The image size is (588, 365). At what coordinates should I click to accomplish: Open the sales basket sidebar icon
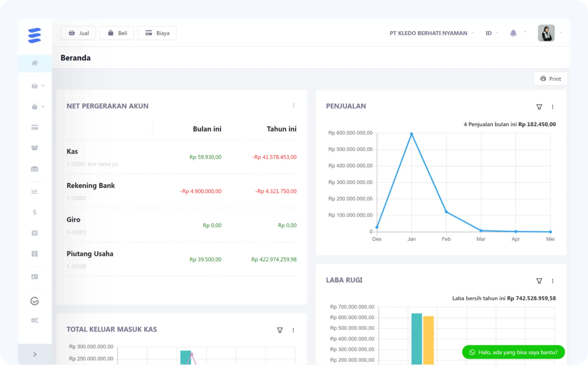[x=35, y=86]
